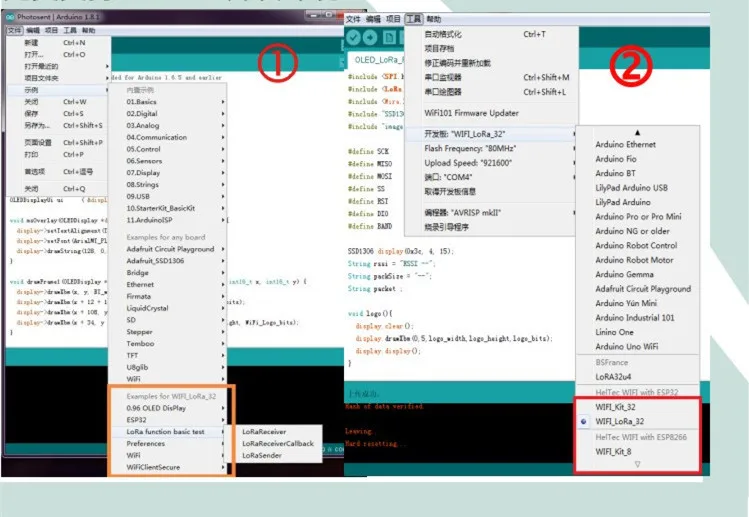Expand U8glib examples submenu
Image resolution: width=749 pixels, height=517 pixels.
pos(168,367)
